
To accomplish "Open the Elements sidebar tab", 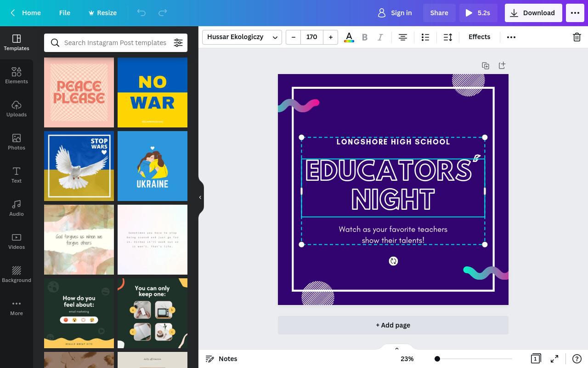I will [17, 76].
